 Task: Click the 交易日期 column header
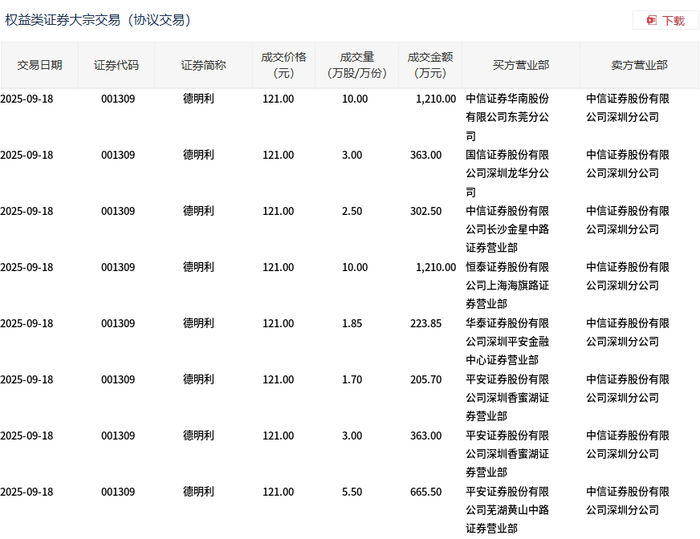[x=39, y=65]
